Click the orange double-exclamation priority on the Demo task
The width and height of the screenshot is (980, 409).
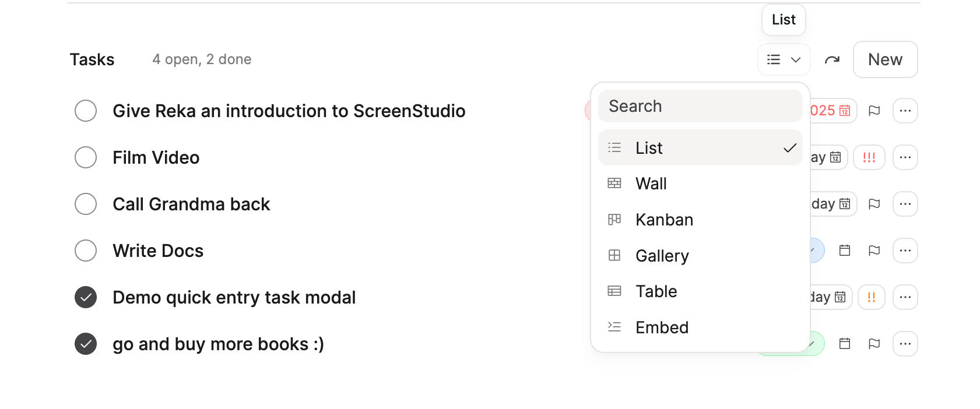(871, 297)
